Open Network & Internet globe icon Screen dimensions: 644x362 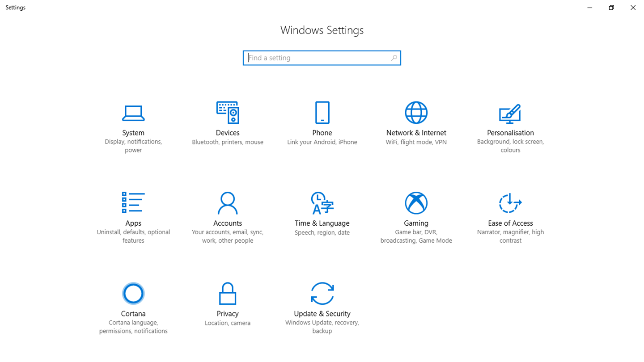(x=416, y=113)
